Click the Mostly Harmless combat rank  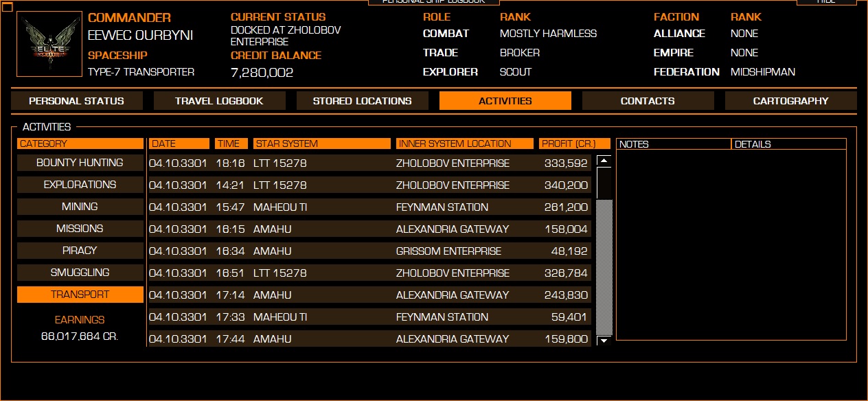[x=548, y=33]
